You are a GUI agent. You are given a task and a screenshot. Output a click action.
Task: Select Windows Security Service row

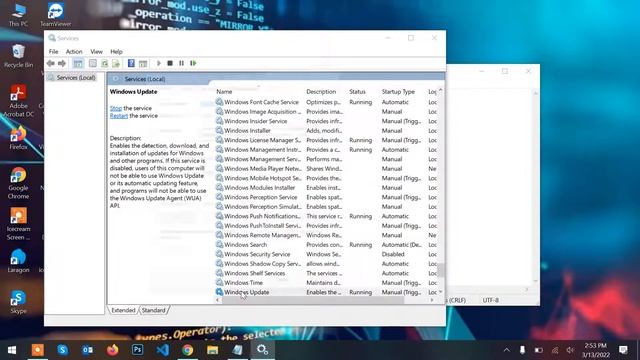(327, 254)
